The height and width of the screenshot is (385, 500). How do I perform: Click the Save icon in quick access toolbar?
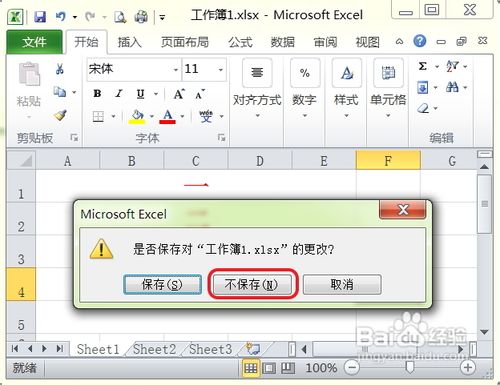pos(40,16)
